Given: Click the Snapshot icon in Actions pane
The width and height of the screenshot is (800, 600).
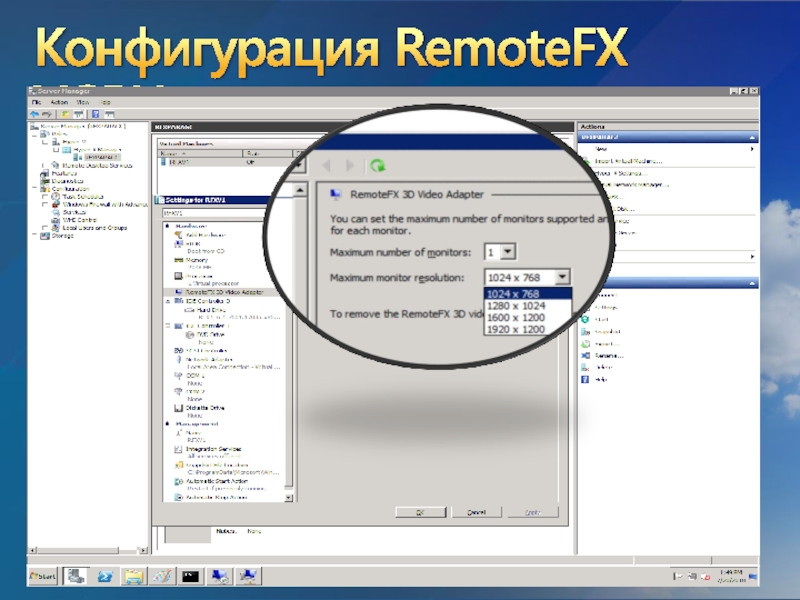Looking at the screenshot, I should [x=586, y=332].
